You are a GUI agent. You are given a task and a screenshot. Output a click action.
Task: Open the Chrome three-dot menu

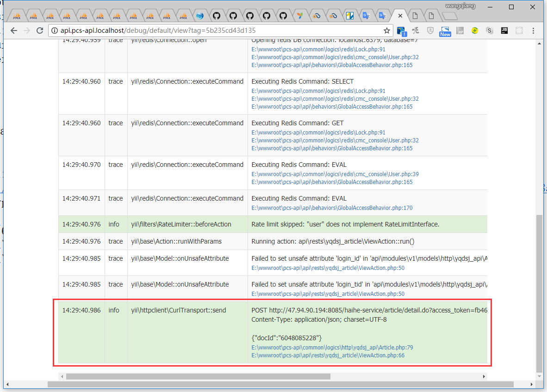pyautogui.click(x=534, y=31)
